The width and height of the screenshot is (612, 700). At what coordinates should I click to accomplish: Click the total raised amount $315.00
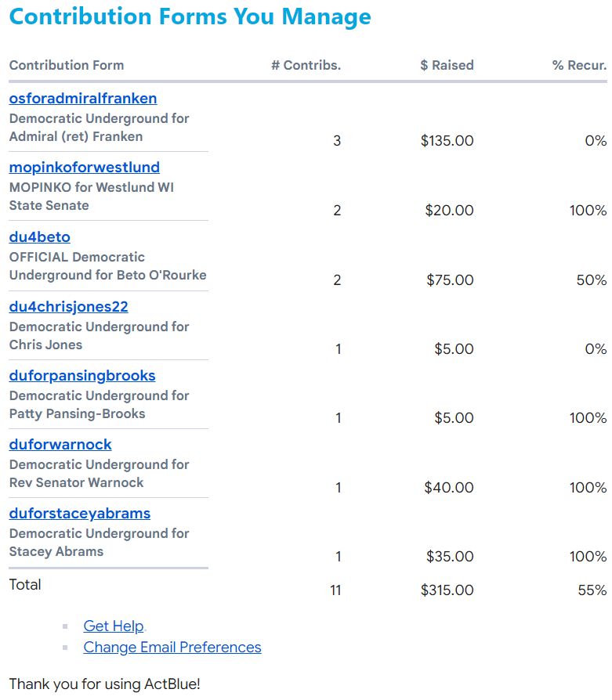point(447,590)
